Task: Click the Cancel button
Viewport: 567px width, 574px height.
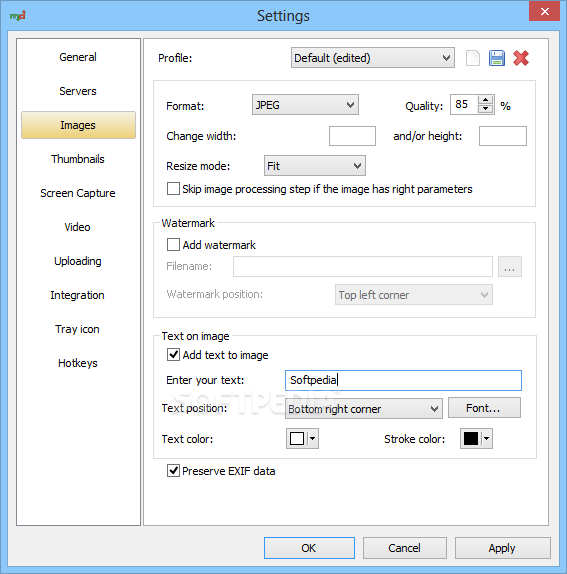Action: click(404, 548)
